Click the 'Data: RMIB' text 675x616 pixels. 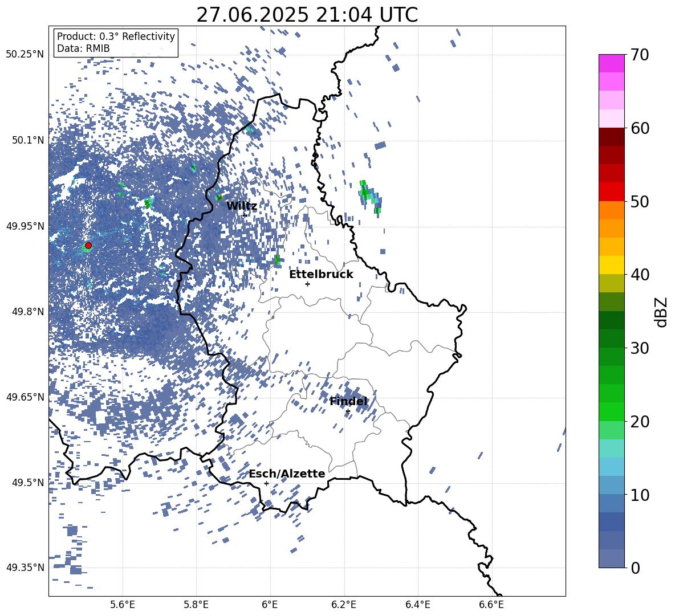(x=83, y=48)
